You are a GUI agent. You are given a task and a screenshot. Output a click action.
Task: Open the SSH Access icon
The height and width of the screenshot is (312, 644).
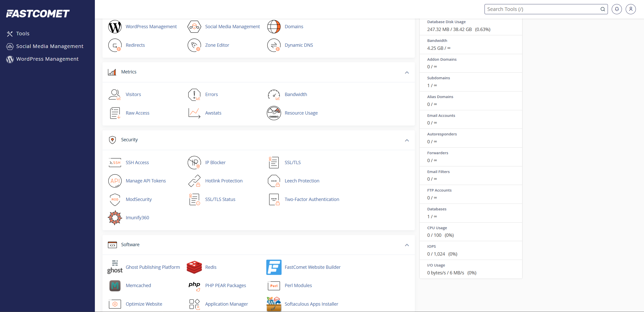pyautogui.click(x=115, y=163)
